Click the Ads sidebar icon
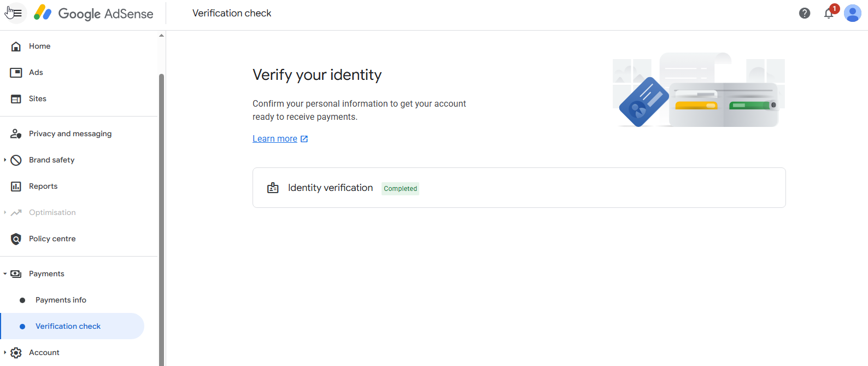This screenshot has height=366, width=868. [x=16, y=73]
